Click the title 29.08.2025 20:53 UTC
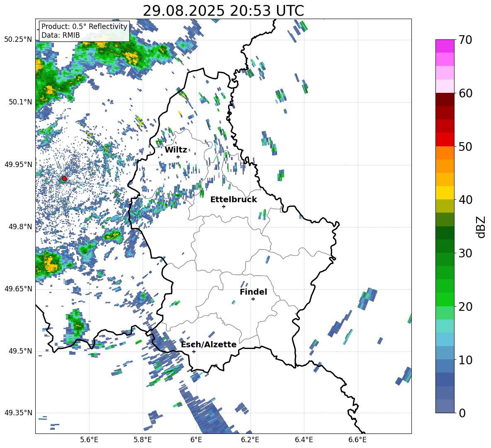 tap(223, 11)
